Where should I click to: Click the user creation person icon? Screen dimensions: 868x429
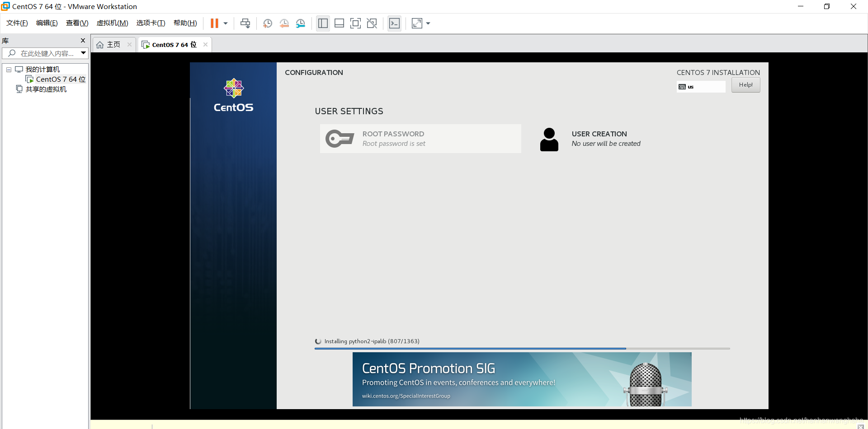[x=549, y=140]
